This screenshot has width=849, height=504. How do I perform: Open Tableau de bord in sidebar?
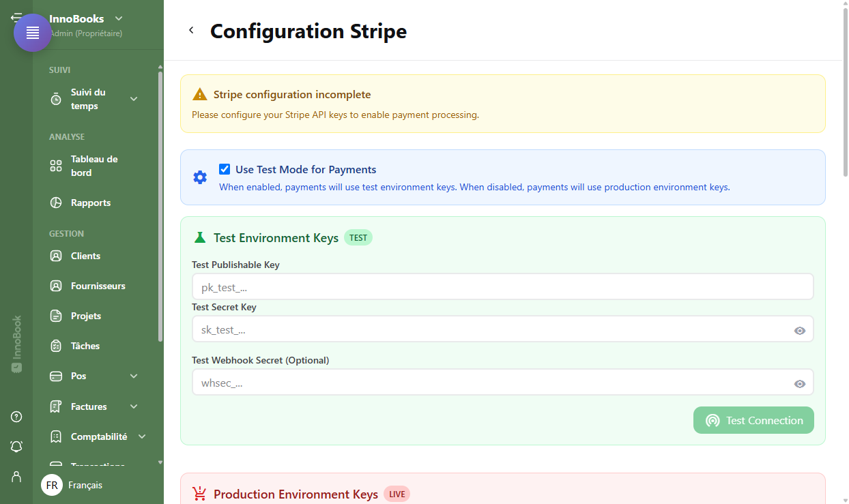(x=94, y=166)
